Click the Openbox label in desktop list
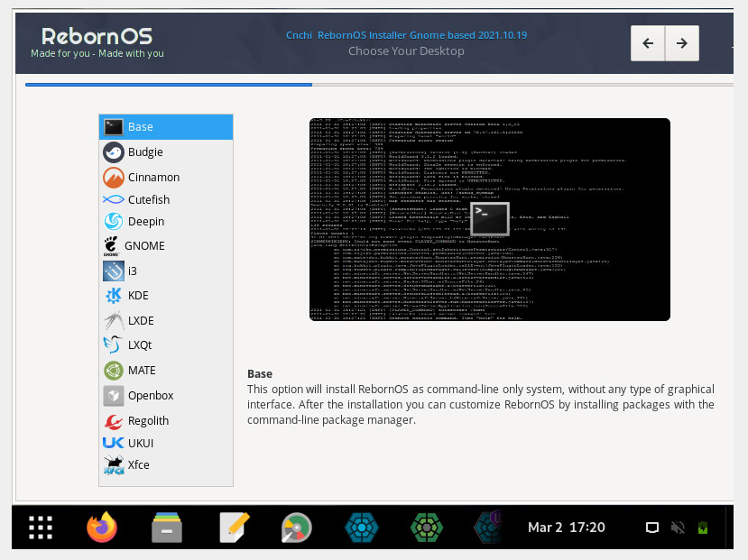This screenshot has width=748, height=560. pyautogui.click(x=151, y=396)
